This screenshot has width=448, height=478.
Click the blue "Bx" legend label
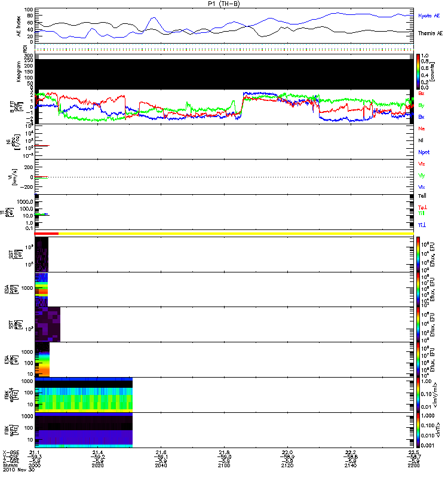tap(421, 117)
